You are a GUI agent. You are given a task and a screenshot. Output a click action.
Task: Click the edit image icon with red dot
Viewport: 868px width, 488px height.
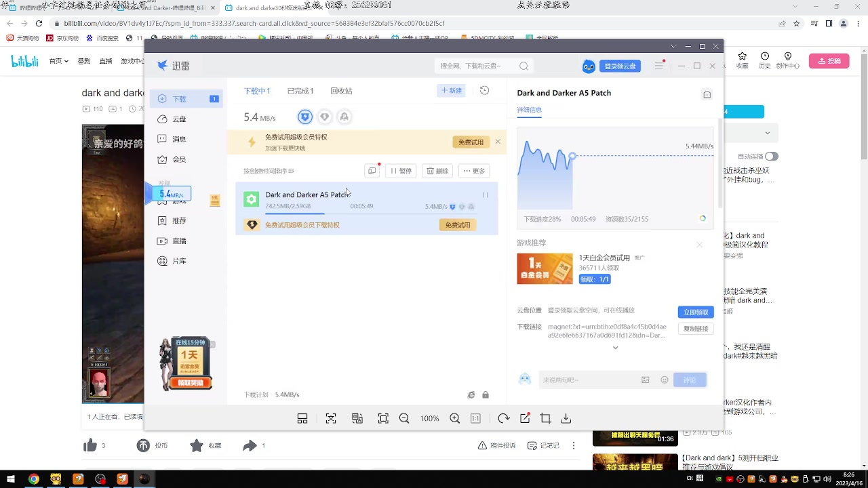[525, 419]
